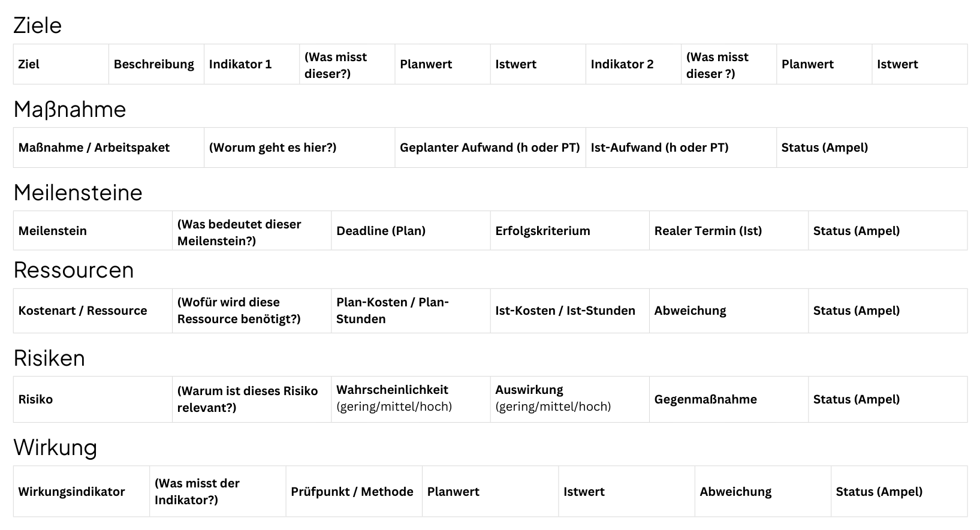Screen dimensions: 980x530
Task: Select the Realer Termin (Ist) cell
Action: click(x=708, y=231)
